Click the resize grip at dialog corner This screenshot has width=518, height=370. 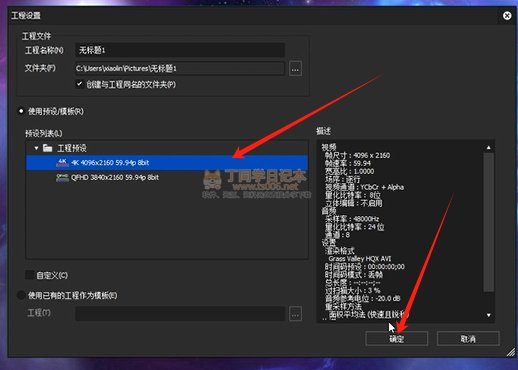pyautogui.click(x=511, y=352)
